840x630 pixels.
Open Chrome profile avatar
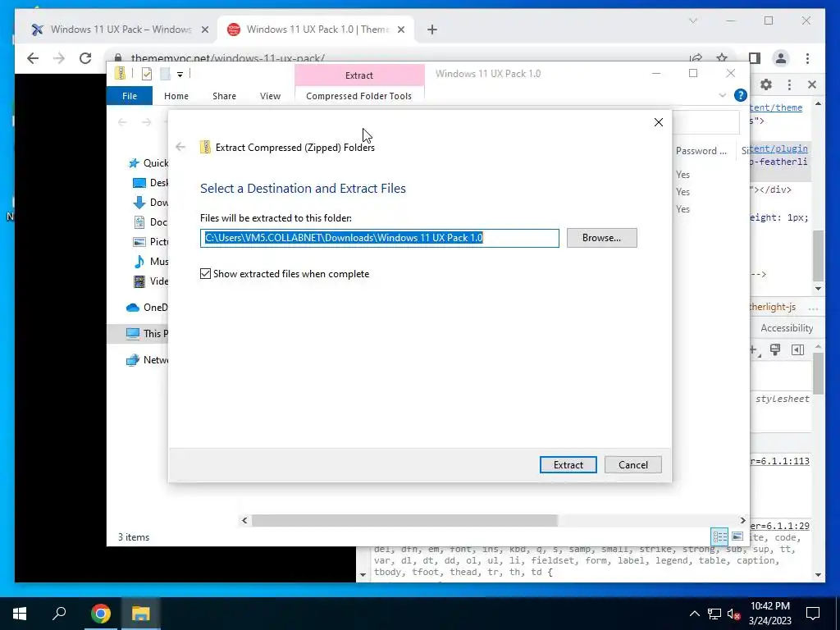click(x=781, y=58)
